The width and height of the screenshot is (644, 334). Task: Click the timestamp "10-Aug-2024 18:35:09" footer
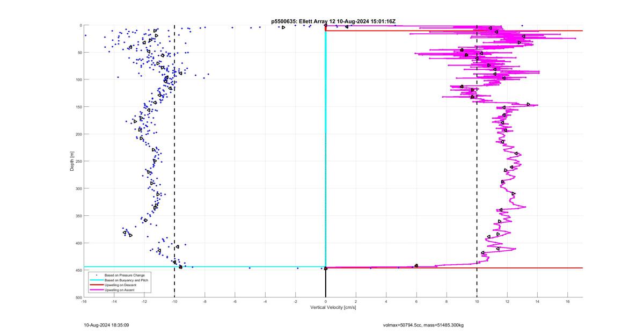tap(106, 325)
